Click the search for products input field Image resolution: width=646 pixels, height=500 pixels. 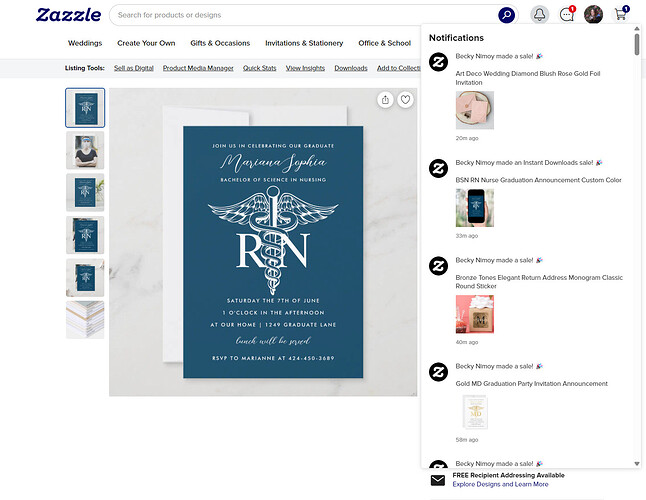[x=305, y=15]
